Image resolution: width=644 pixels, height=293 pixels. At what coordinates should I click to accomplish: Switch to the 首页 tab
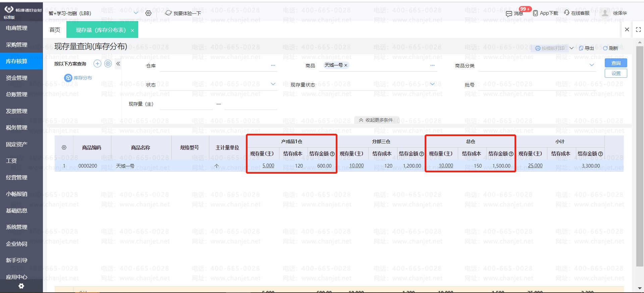point(55,30)
